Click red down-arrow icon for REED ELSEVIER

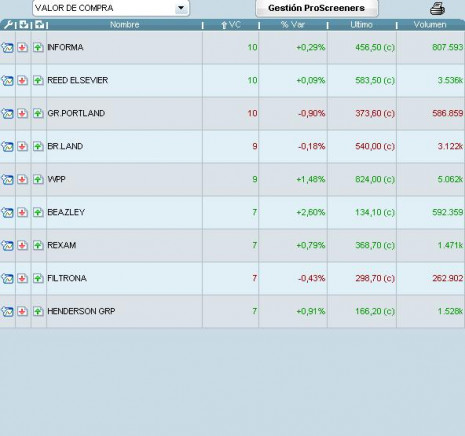coord(22,80)
